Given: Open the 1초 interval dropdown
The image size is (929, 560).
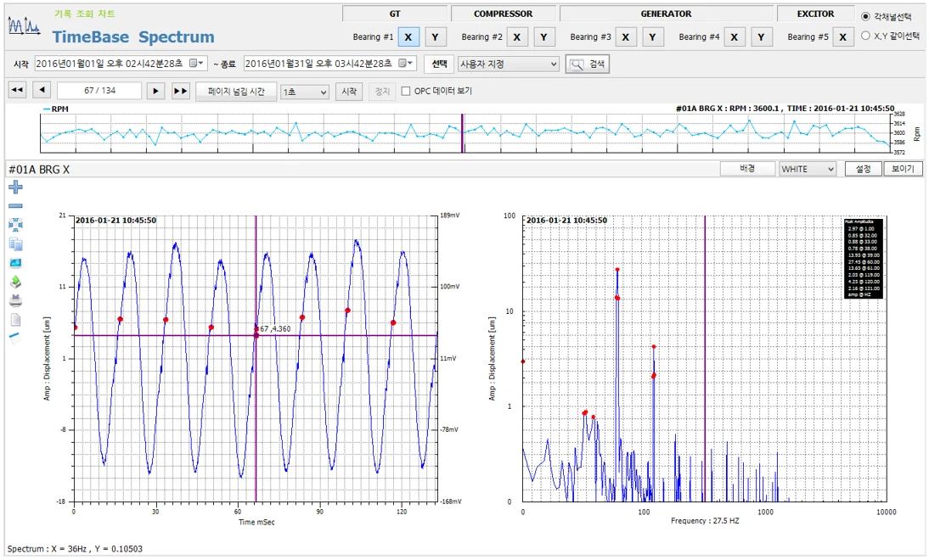Looking at the screenshot, I should 305,92.
